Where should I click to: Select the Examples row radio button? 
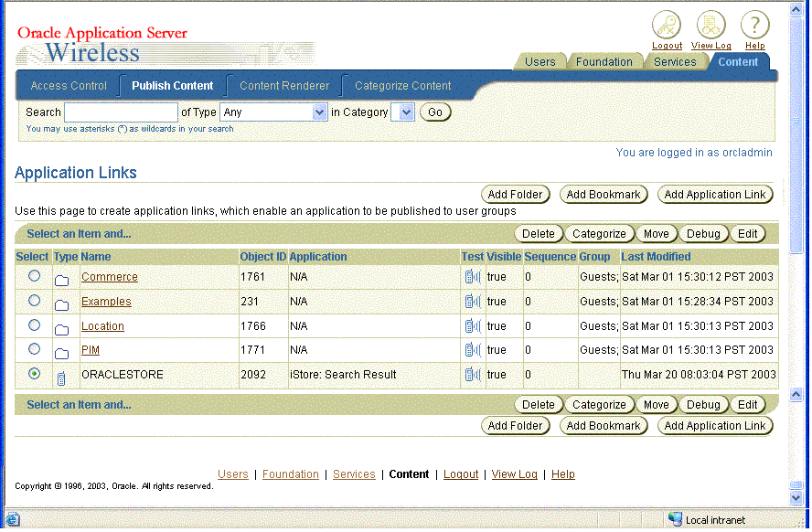[x=34, y=300]
